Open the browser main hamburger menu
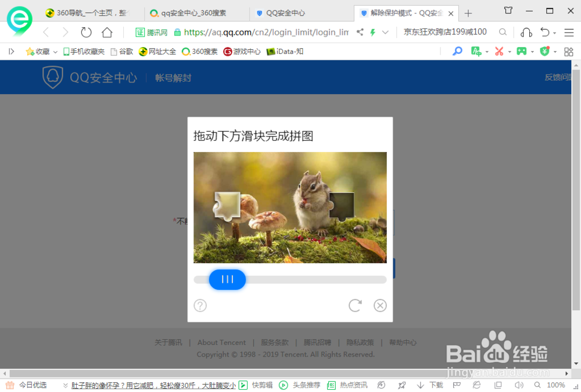 [569, 33]
